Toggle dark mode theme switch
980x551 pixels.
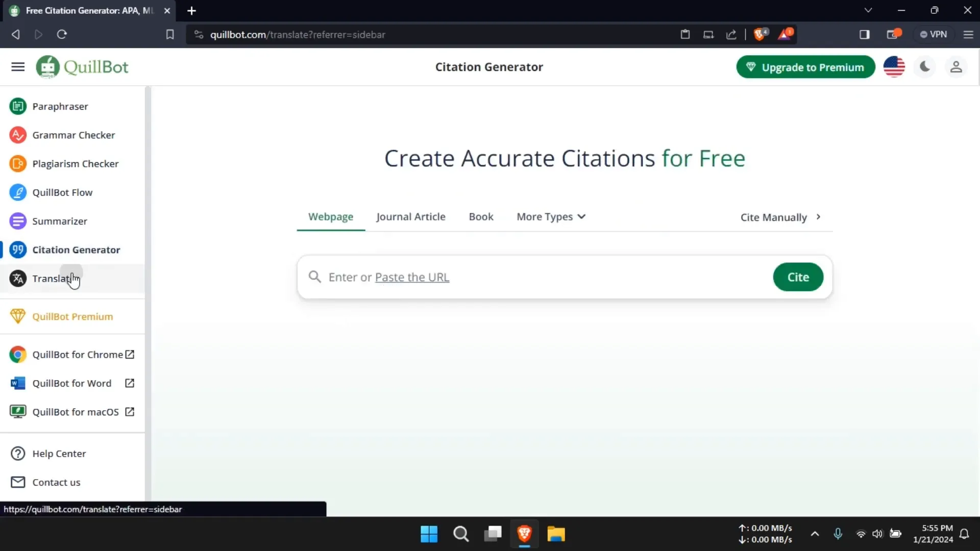[x=925, y=67]
